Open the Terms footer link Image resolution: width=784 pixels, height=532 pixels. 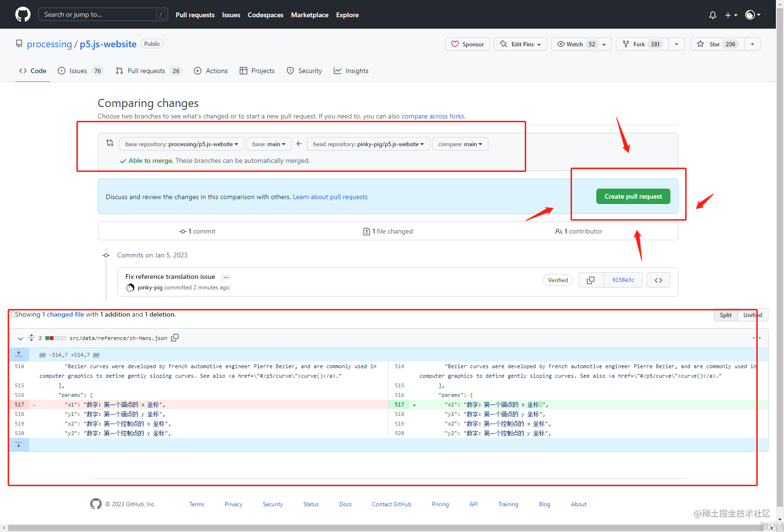(197, 504)
